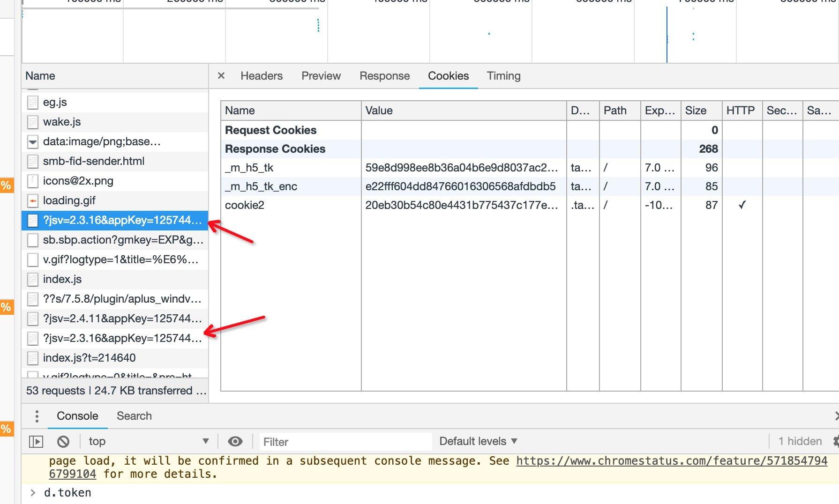Click the Response Cookies group row
This screenshot has width=839, height=504.
click(x=530, y=149)
